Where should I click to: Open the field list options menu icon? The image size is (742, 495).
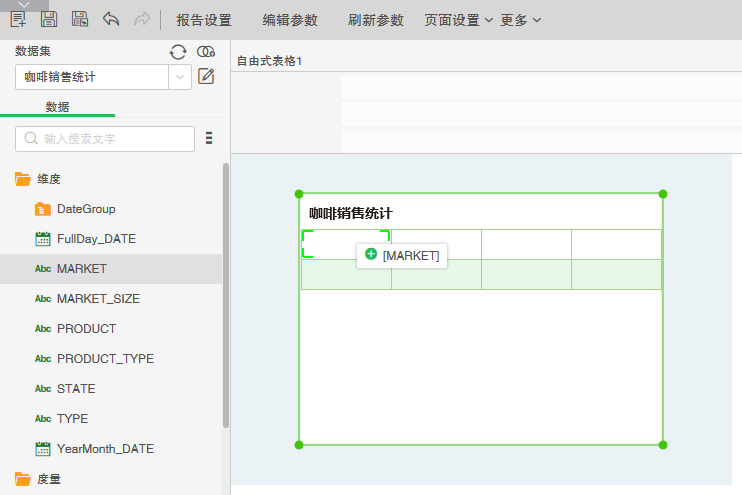(209, 138)
